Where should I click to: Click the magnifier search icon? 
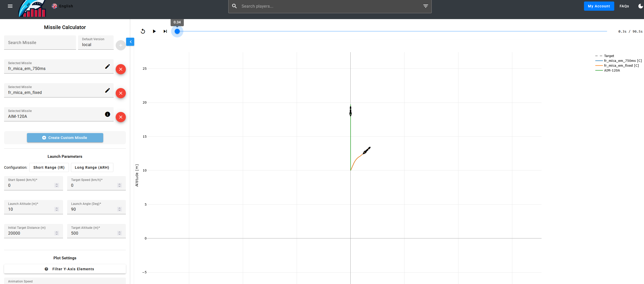(x=234, y=6)
